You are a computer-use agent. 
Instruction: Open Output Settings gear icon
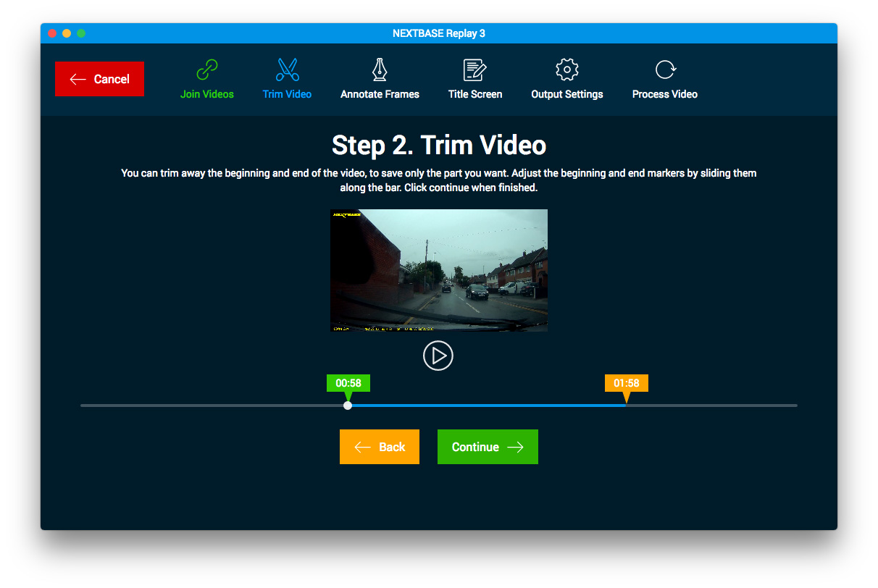(x=567, y=70)
